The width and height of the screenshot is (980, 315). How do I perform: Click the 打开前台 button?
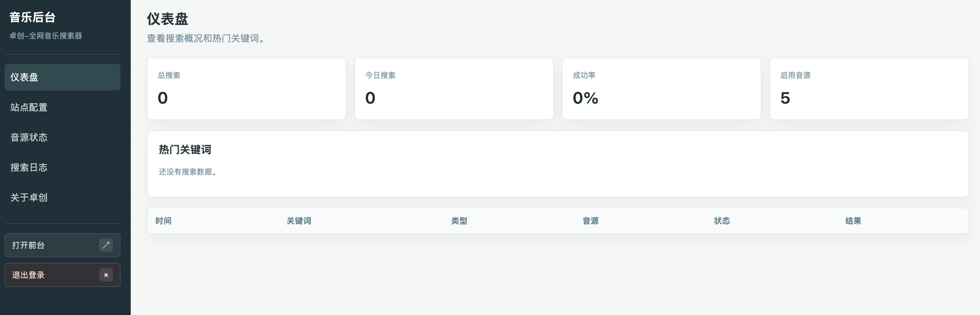pyautogui.click(x=63, y=245)
